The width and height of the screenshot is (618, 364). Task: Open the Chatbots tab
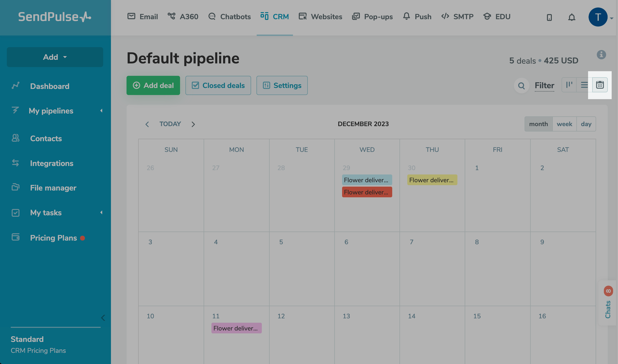[229, 17]
